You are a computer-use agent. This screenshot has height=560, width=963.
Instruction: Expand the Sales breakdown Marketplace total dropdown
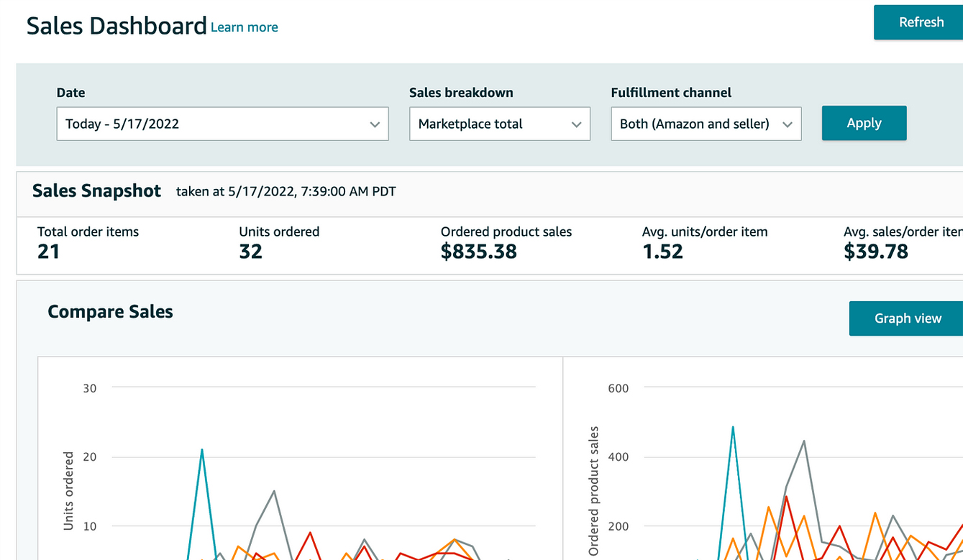coord(499,124)
